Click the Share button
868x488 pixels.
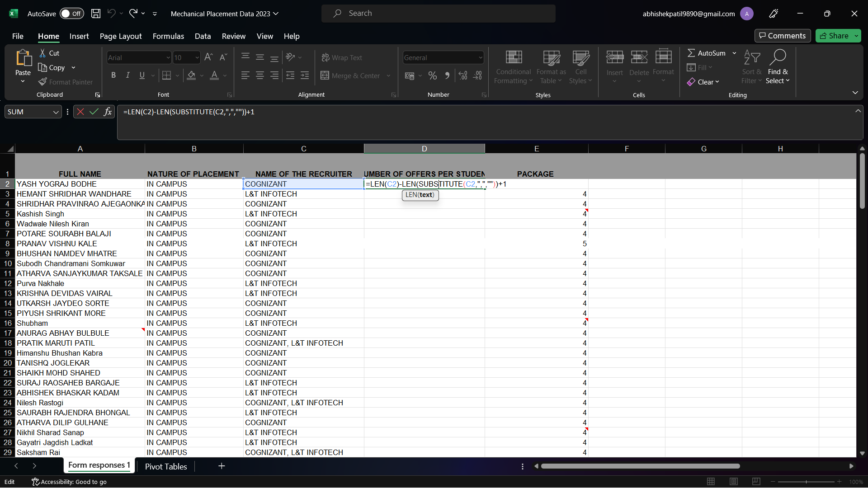click(834, 36)
